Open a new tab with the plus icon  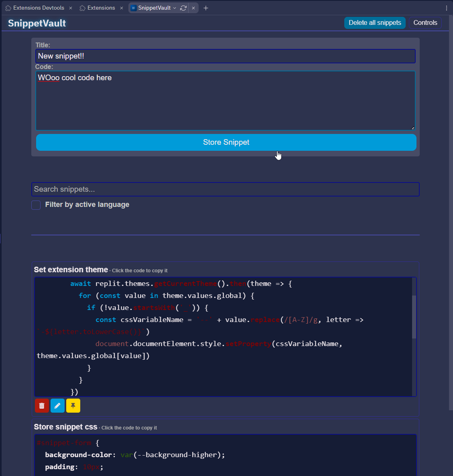[x=206, y=8]
